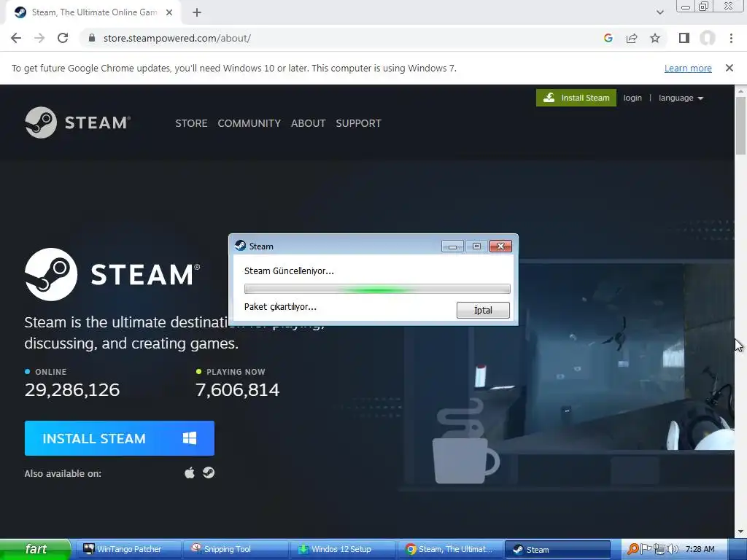The width and height of the screenshot is (747, 560).
Task: Switch to Chrome Steam taskbar item
Action: 451,549
